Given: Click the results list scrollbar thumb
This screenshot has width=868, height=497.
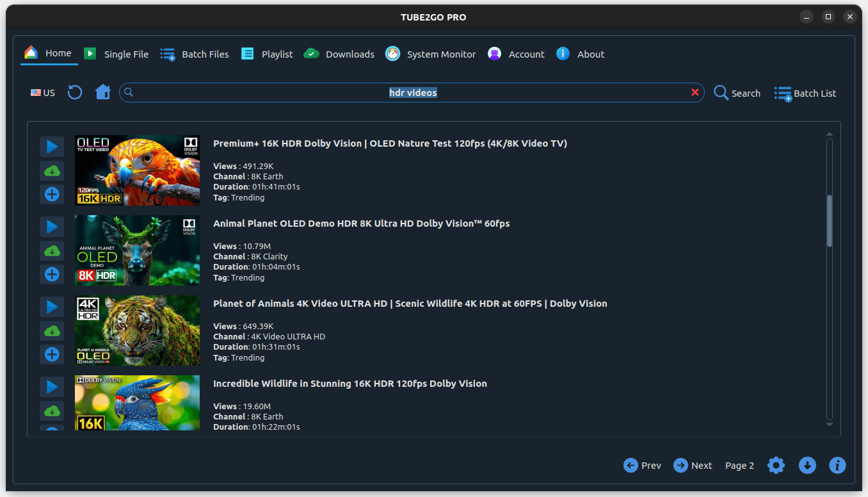Looking at the screenshot, I should tap(830, 221).
